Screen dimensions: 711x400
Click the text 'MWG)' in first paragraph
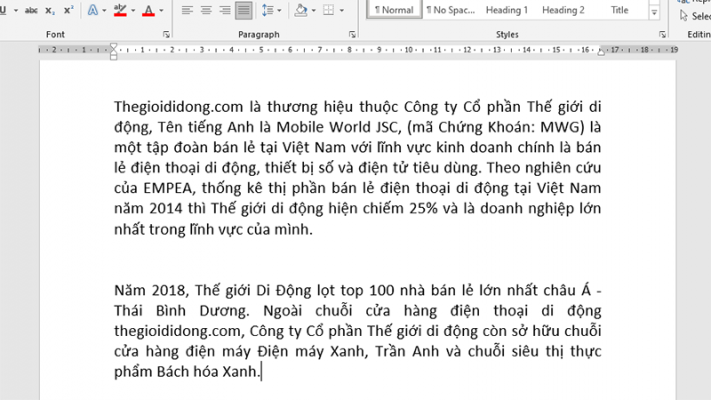(x=562, y=127)
